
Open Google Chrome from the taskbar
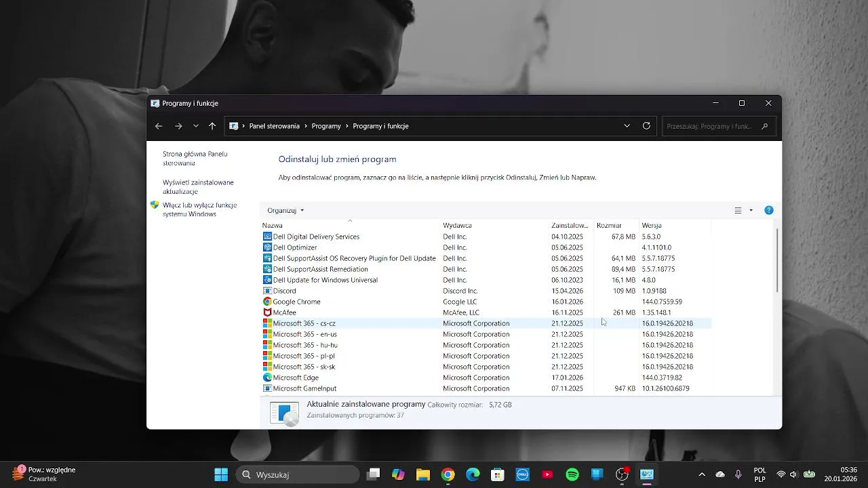click(448, 474)
